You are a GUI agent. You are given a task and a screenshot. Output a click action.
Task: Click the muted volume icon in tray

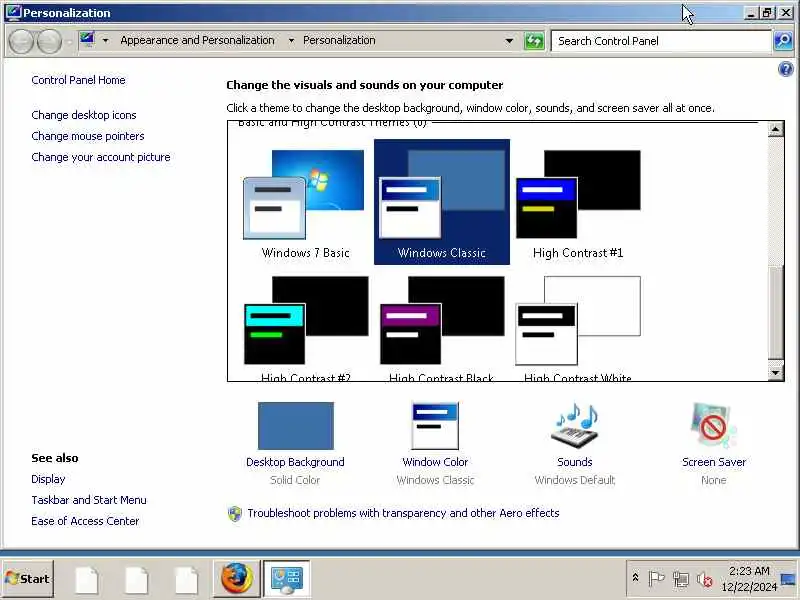click(x=705, y=579)
